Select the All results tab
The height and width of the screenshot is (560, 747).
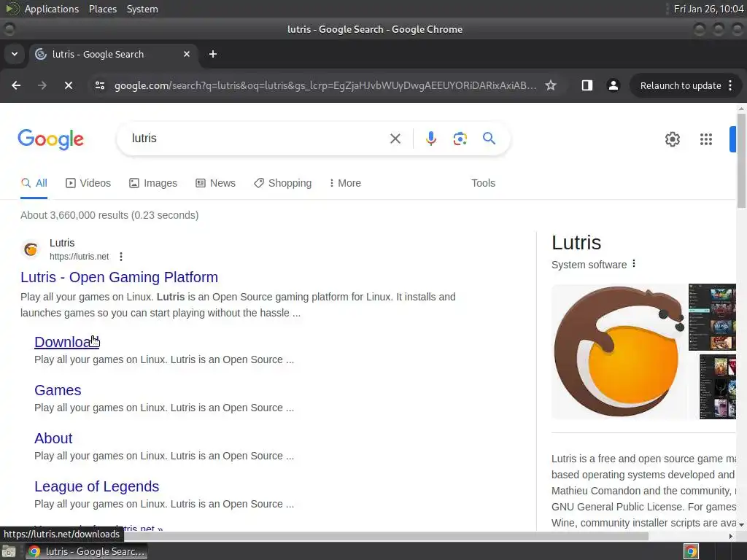pyautogui.click(x=34, y=183)
